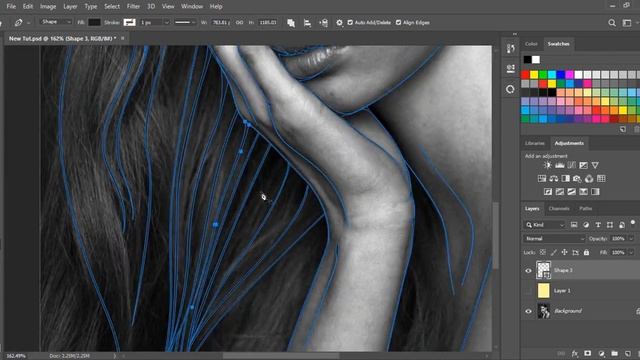Add an Invert adjustment
The height and width of the screenshot is (360, 640).
(548, 191)
